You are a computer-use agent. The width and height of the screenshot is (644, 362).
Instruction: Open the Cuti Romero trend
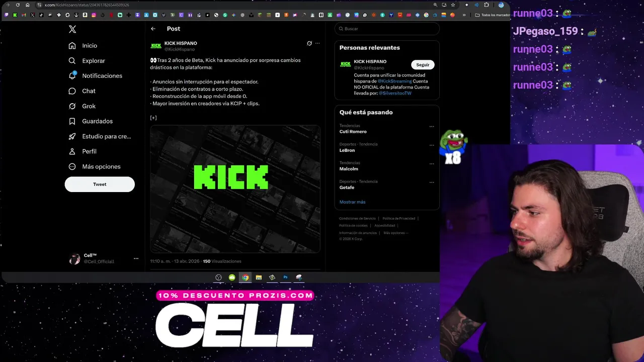(353, 132)
